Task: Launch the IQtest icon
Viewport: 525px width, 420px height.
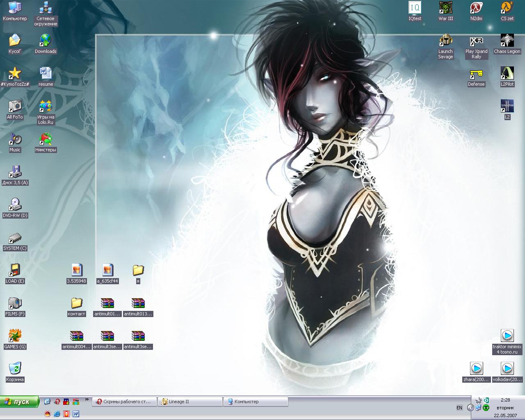Action: [x=415, y=11]
